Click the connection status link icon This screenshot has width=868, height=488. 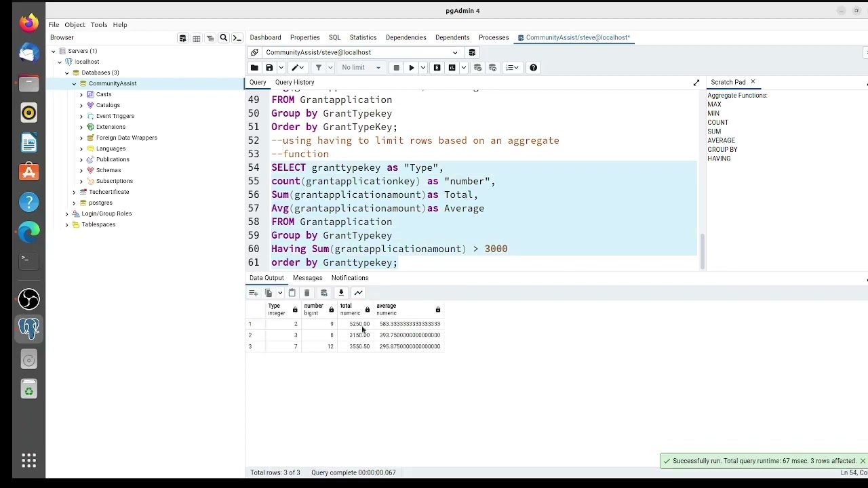pos(254,52)
